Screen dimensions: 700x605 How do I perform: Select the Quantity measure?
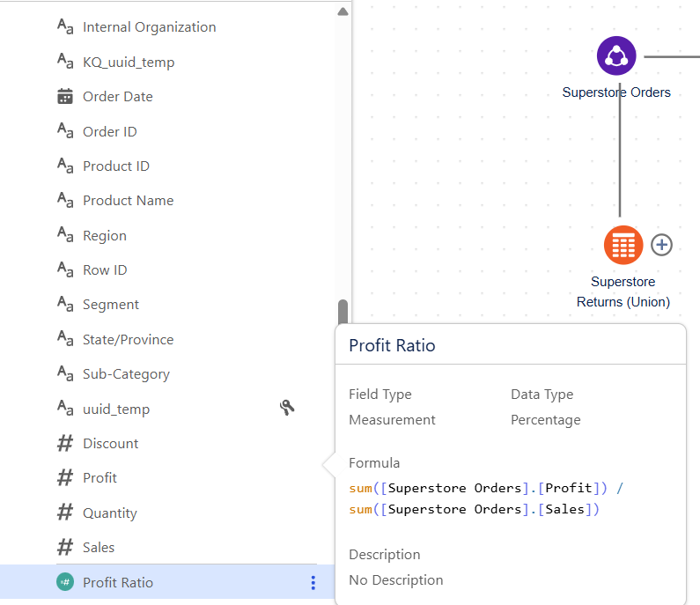(x=110, y=513)
